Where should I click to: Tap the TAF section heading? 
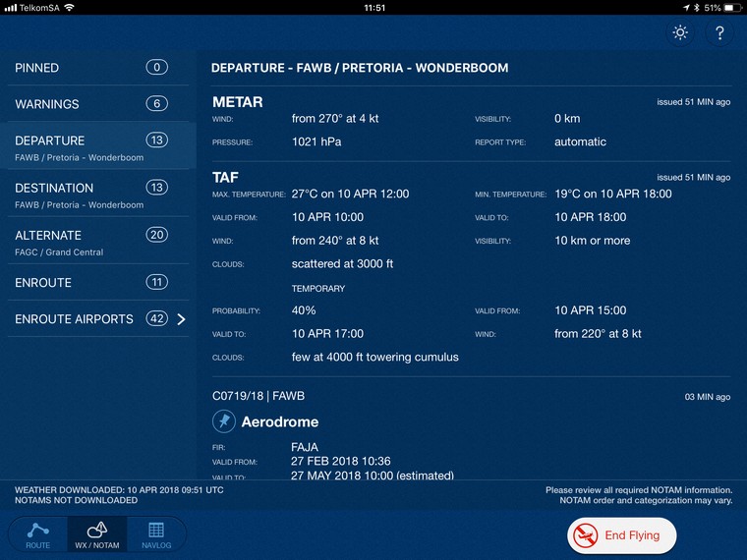[226, 177]
